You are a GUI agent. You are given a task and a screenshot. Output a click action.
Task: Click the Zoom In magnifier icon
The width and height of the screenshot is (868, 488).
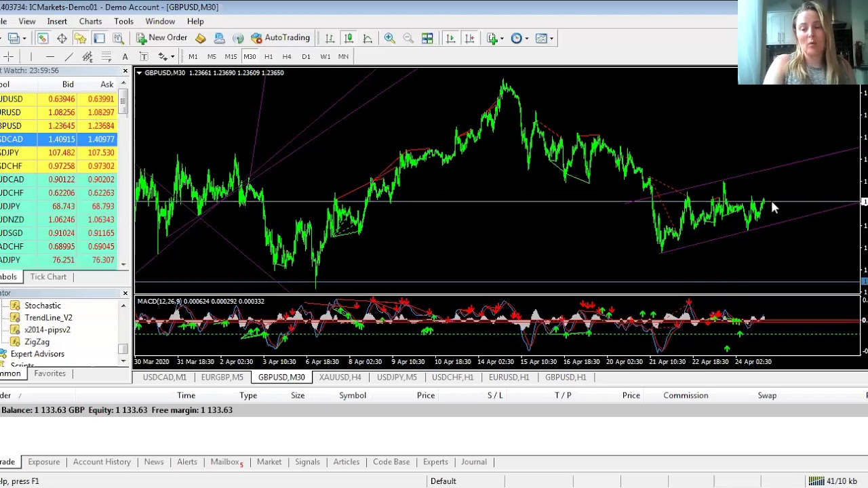point(389,38)
